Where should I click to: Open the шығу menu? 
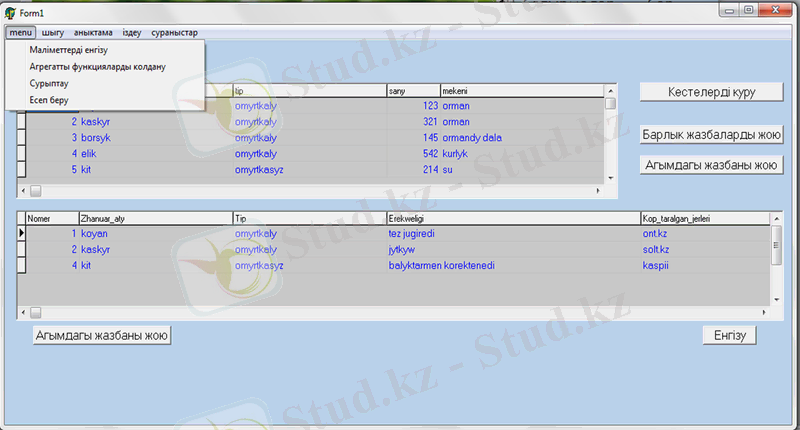coord(53,32)
